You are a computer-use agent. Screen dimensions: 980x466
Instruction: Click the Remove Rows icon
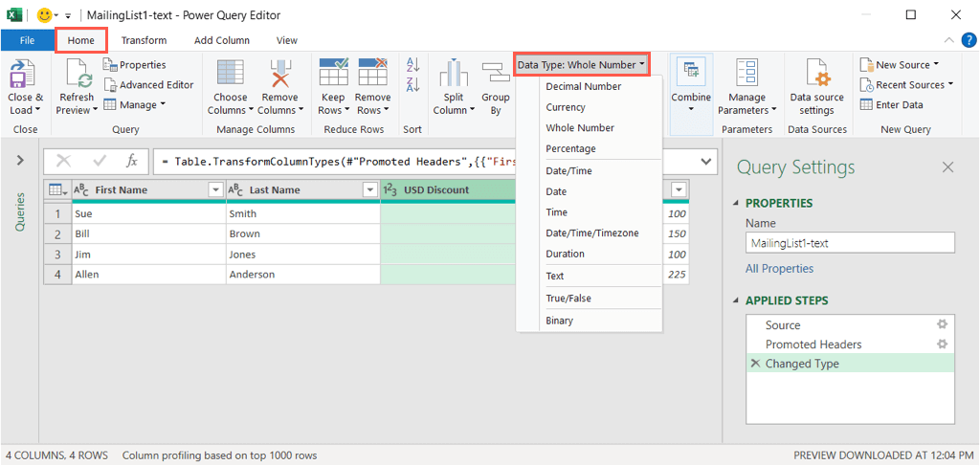(x=372, y=73)
